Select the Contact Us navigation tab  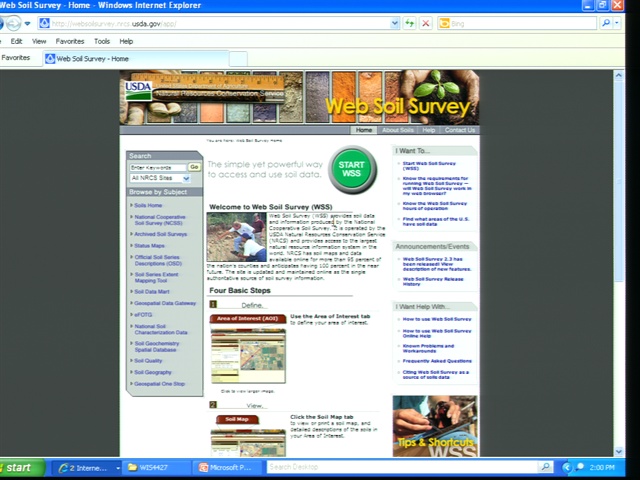[x=460, y=130]
